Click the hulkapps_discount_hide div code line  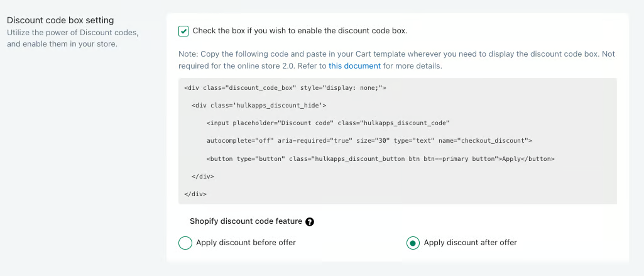point(259,106)
